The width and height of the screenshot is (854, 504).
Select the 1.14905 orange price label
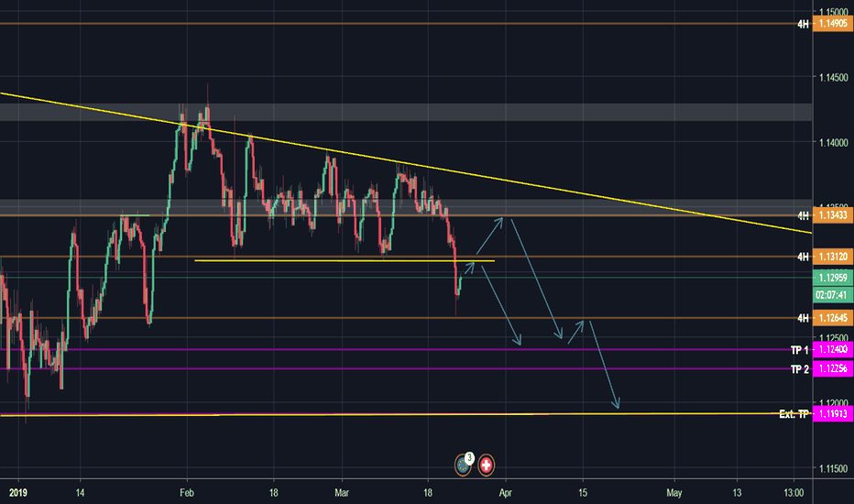(833, 24)
